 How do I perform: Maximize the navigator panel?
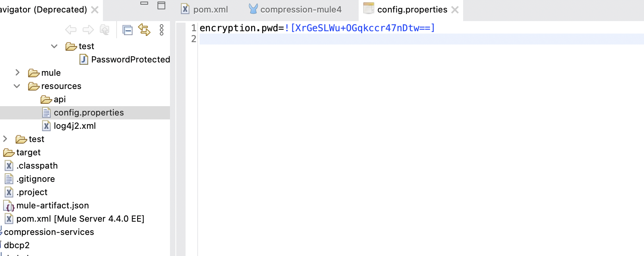click(161, 5)
